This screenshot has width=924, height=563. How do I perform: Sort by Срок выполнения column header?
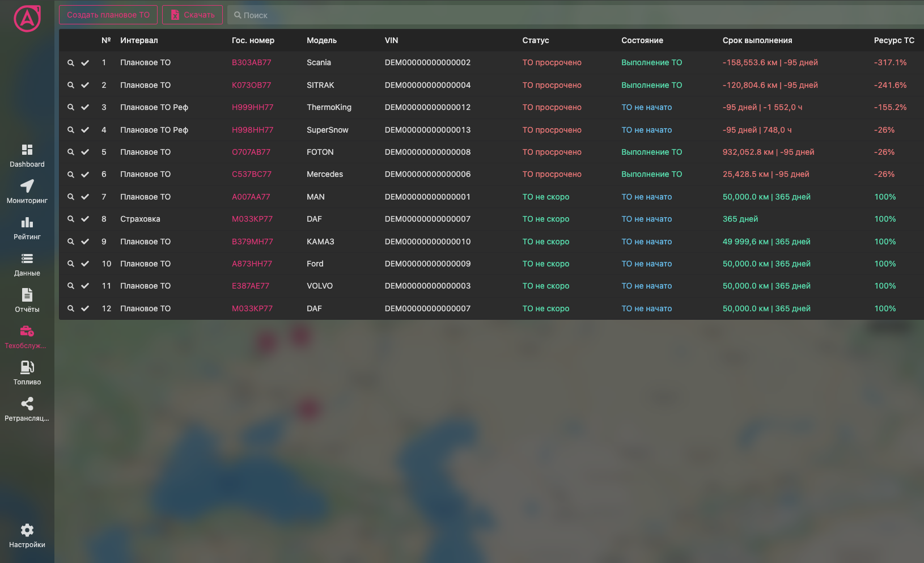(757, 40)
